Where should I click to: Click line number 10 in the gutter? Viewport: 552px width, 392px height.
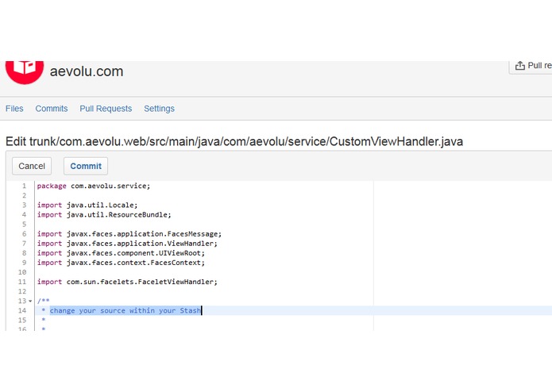pos(22,272)
